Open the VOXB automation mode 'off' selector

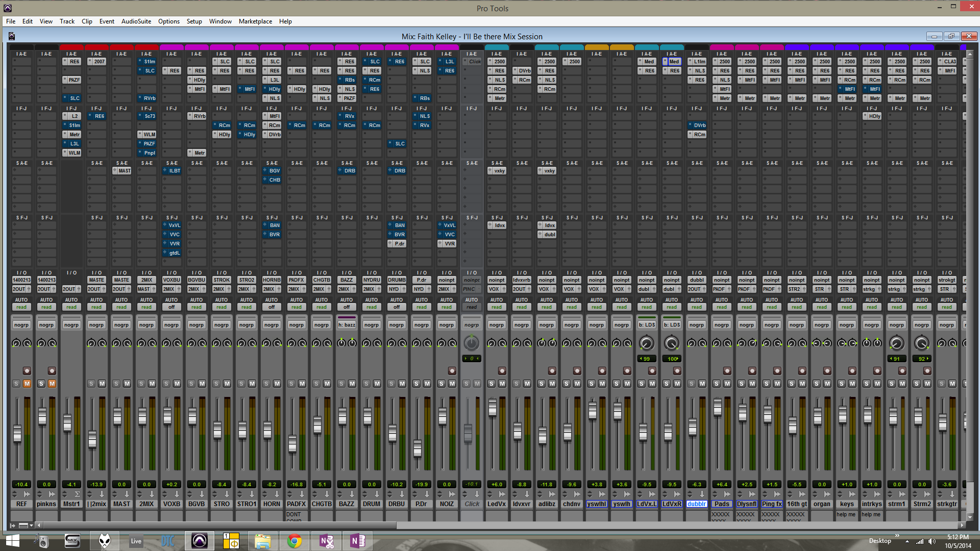[171, 307]
